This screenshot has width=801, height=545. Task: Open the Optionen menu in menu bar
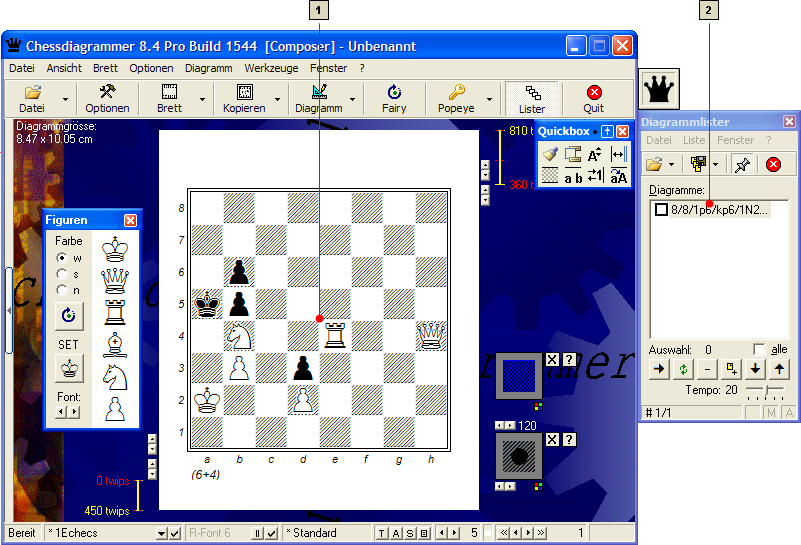pyautogui.click(x=151, y=68)
